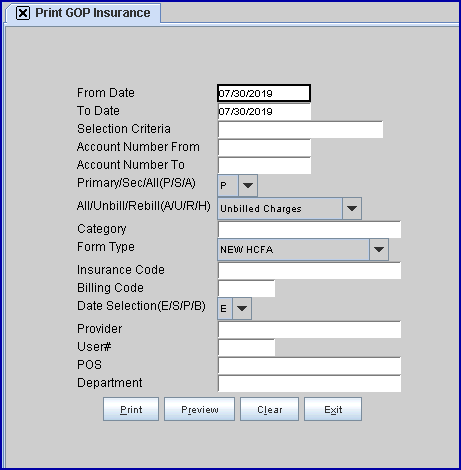461x470 pixels.
Task: Close the Print GOP Insurance tab
Action: tap(23, 13)
